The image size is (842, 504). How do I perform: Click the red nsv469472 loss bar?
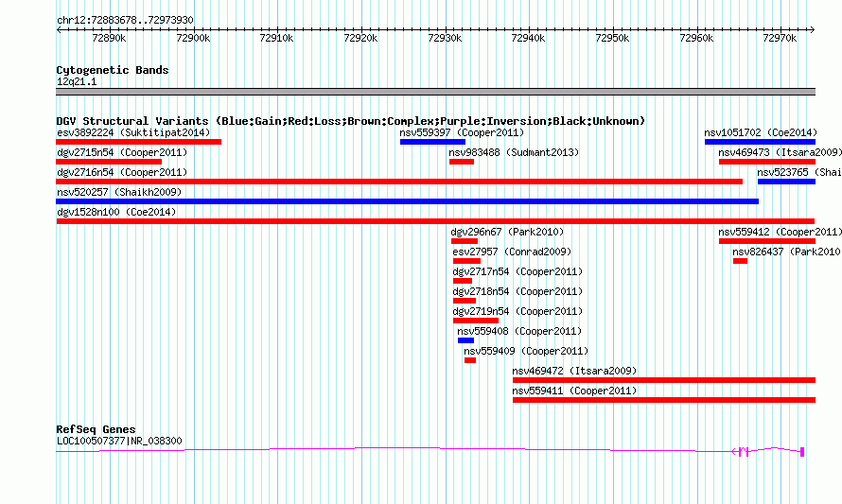pos(664,380)
